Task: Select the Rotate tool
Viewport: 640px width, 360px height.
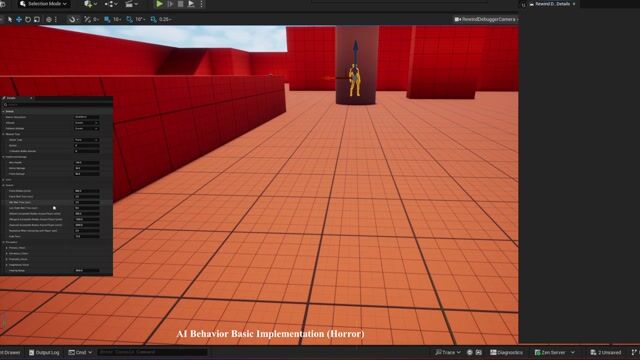Action: tap(28, 19)
